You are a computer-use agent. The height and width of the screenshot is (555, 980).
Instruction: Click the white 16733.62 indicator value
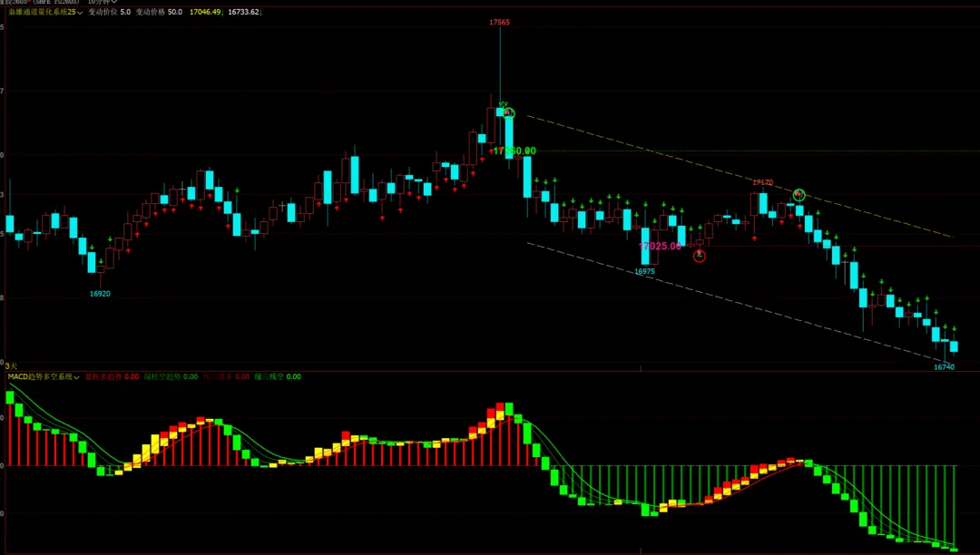(244, 13)
